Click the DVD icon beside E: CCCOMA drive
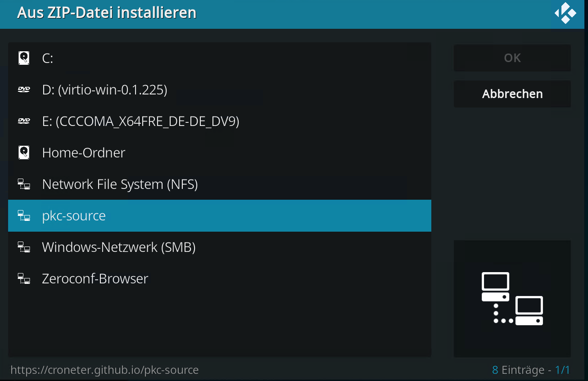 pos(24,121)
